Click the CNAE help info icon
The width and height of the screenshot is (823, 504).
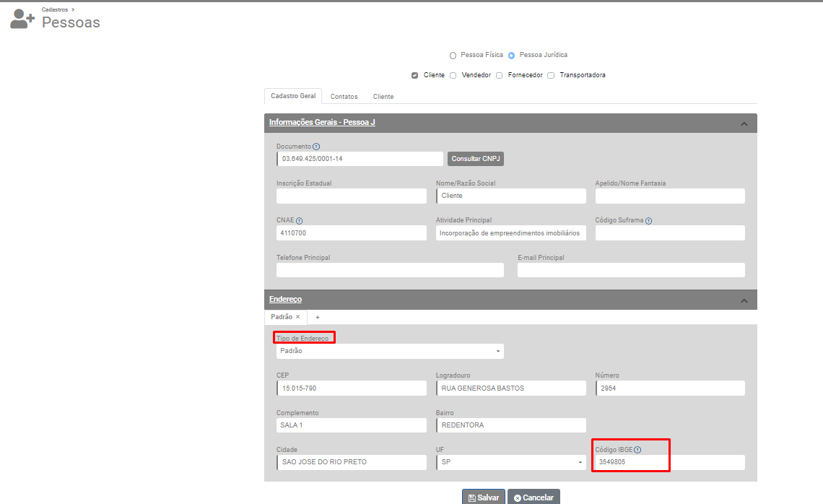coord(300,221)
